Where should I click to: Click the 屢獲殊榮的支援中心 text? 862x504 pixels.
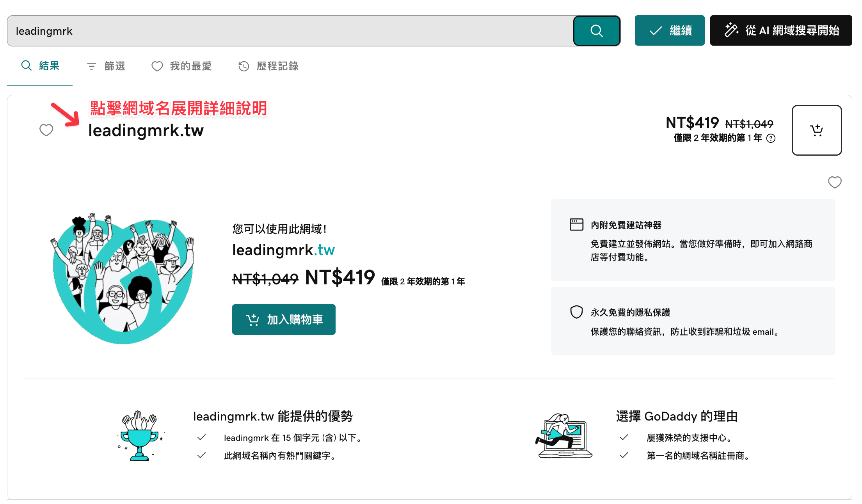[x=689, y=438]
